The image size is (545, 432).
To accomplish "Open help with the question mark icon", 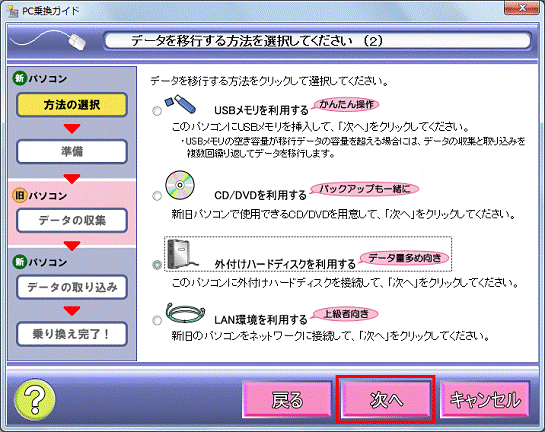I will pos(35,400).
